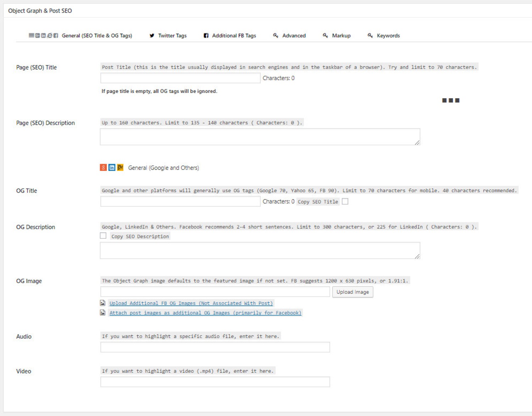The height and width of the screenshot is (416, 532).
Task: Click the Facebook icon beside Additional FB Tags
Action: click(x=206, y=35)
